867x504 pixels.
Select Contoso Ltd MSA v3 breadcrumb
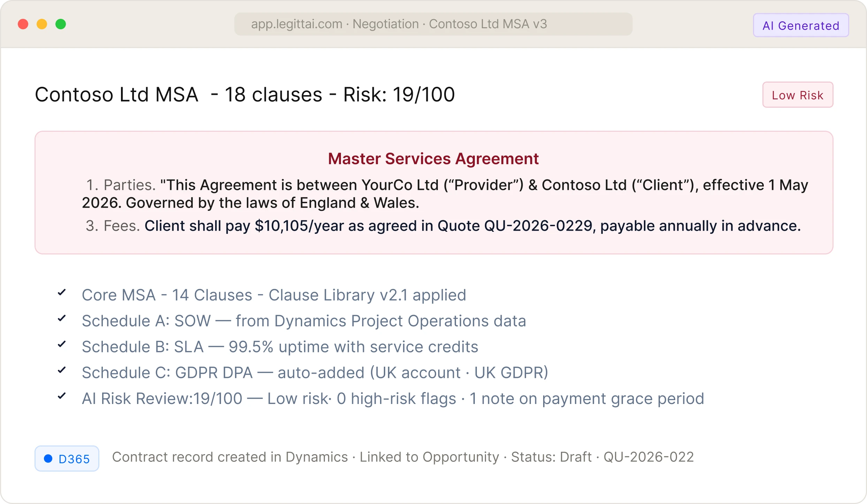click(x=488, y=24)
